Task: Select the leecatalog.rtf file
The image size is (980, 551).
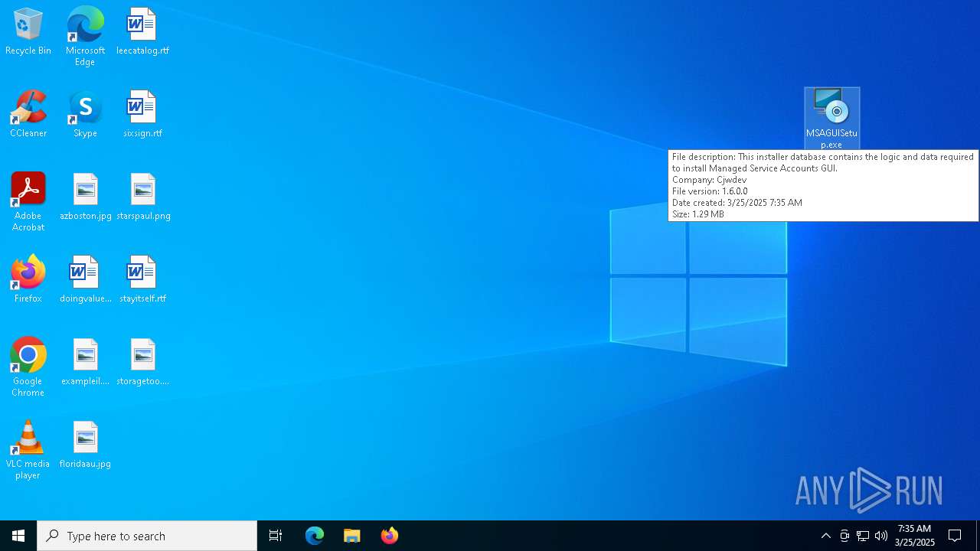Action: coord(142,32)
